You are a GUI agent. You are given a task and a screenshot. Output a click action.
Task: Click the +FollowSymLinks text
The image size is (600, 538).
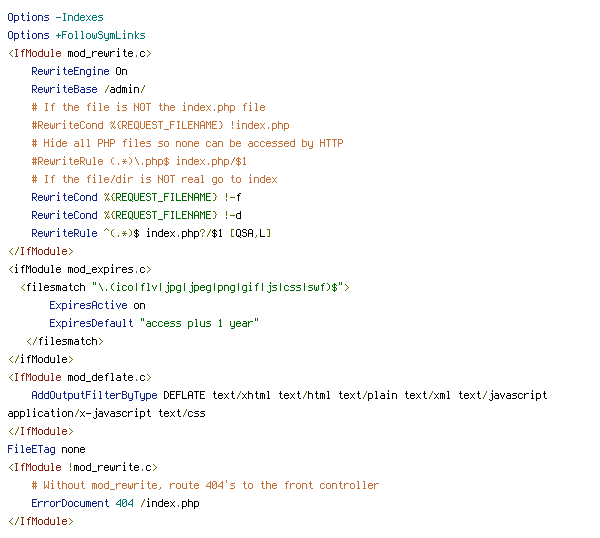click(x=101, y=36)
